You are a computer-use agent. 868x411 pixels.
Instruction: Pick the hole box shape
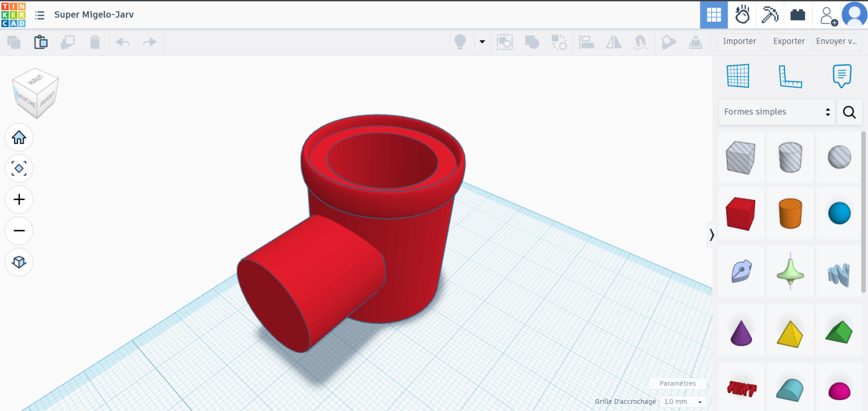click(x=741, y=157)
